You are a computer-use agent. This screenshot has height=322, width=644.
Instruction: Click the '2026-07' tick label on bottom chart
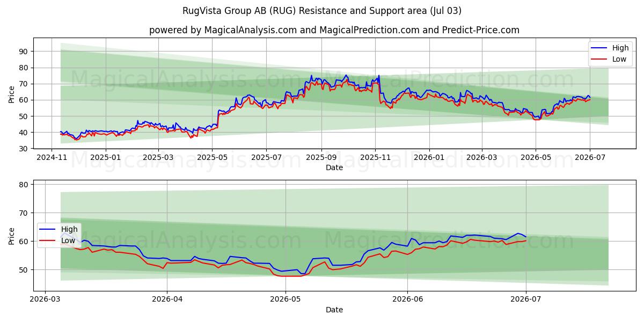coord(526,299)
